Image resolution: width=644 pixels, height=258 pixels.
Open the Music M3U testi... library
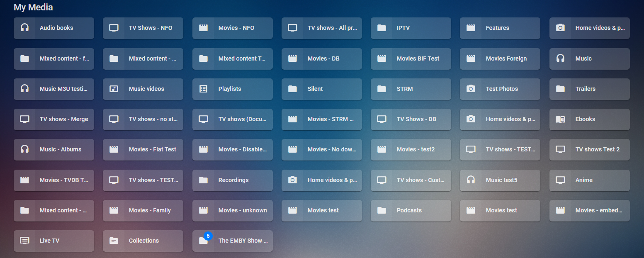54,89
